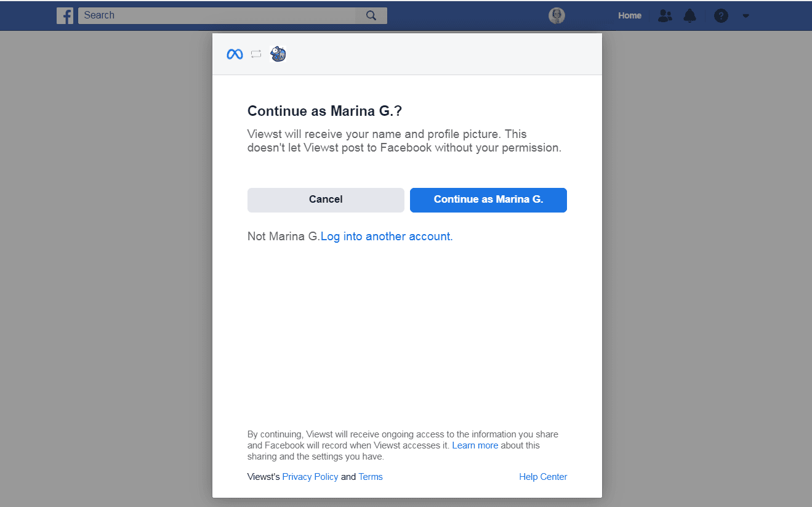Cancel the Viewst login request

coord(326,200)
